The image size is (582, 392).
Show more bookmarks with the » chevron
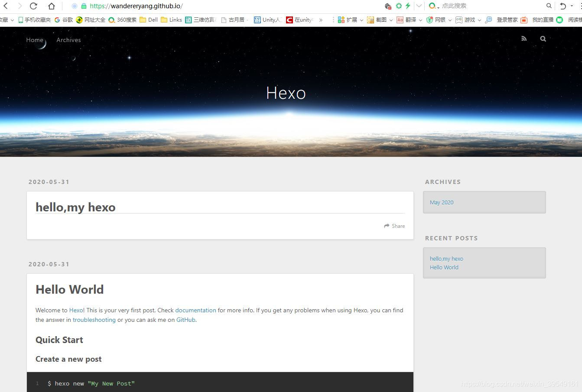pyautogui.click(x=321, y=20)
